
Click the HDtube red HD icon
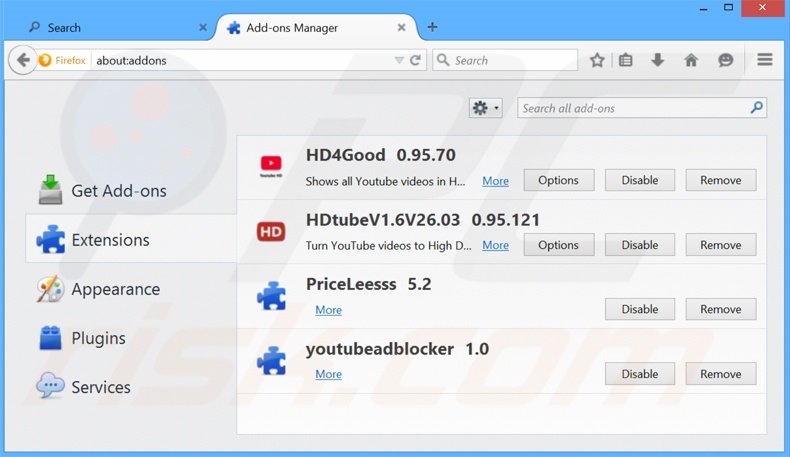point(271,232)
